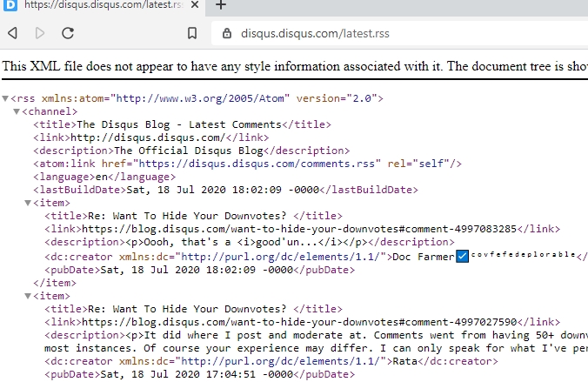
Task: Click the language element 'en'
Action: tap(102, 177)
